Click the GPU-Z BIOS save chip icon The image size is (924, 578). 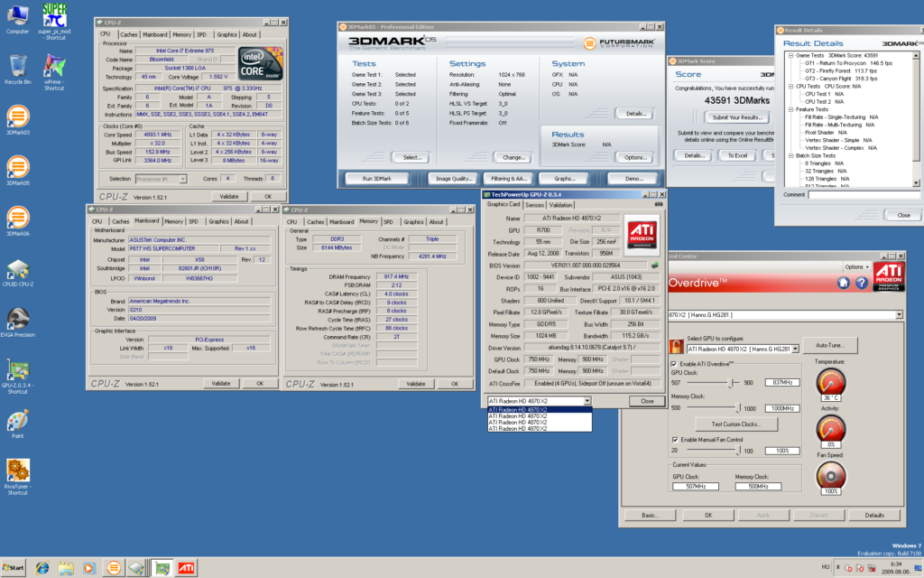(655, 266)
